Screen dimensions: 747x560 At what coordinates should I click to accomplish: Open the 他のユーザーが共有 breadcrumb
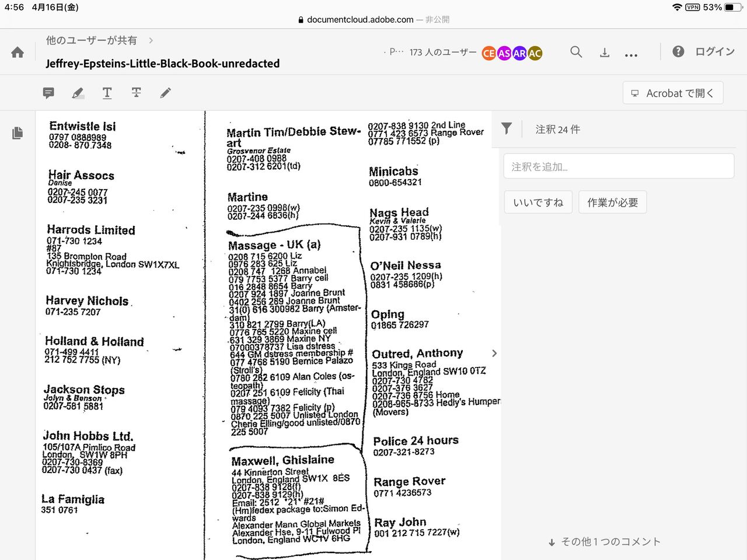[x=92, y=40]
